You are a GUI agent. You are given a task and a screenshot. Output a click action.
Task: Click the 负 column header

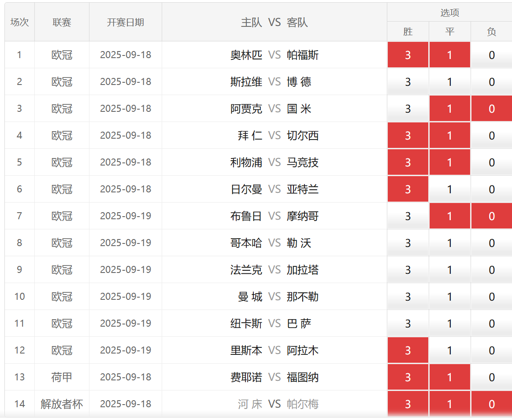(492, 32)
